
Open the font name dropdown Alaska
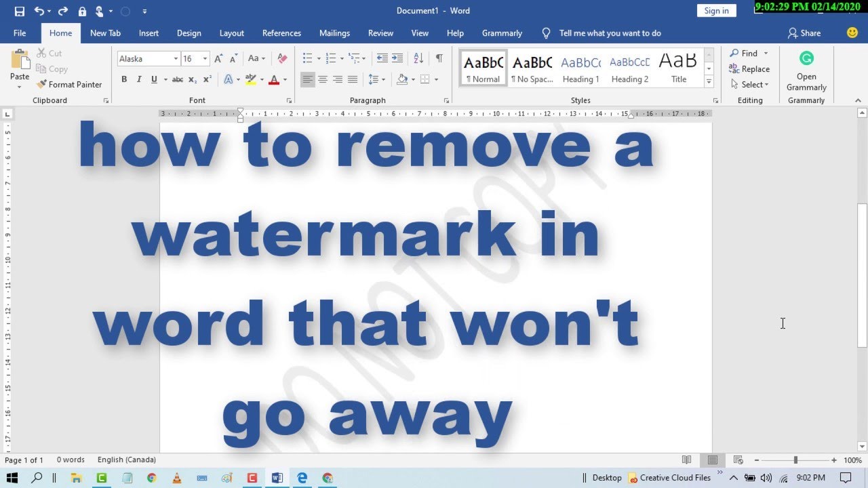(x=176, y=59)
